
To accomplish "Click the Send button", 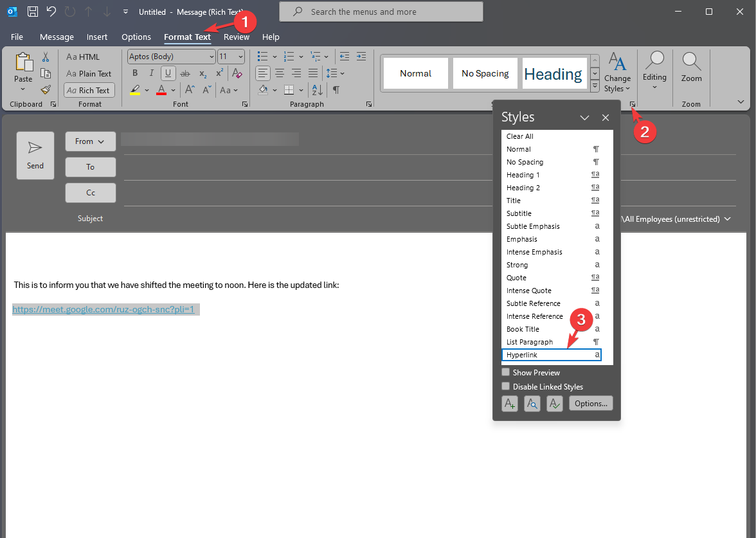I will [35, 156].
